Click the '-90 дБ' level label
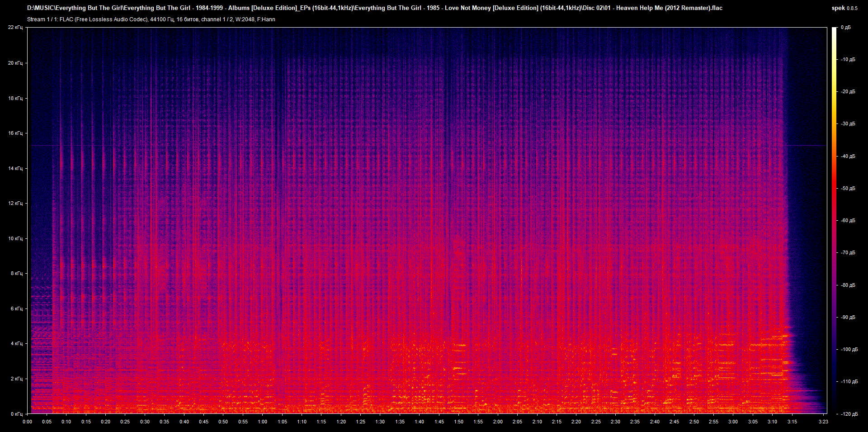 [x=848, y=317]
